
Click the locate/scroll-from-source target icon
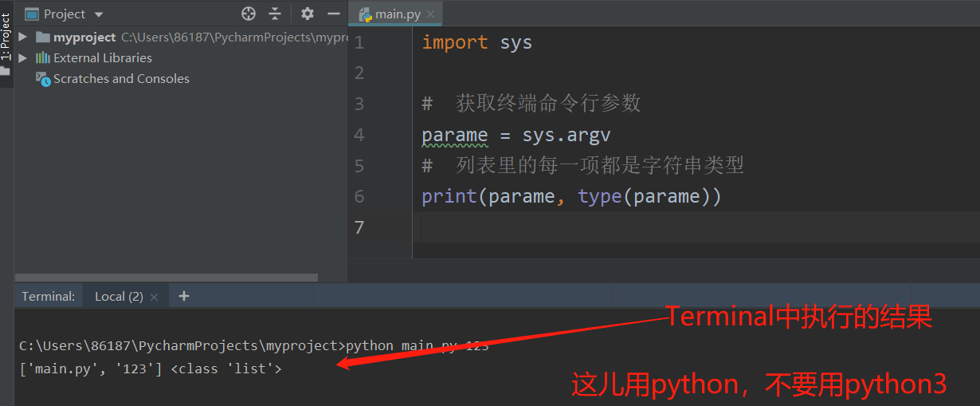249,14
